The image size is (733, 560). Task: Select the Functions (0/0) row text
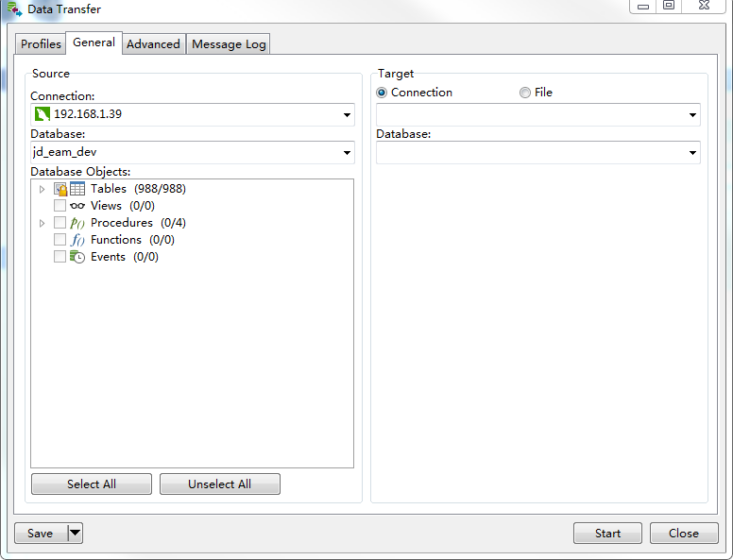coord(133,240)
